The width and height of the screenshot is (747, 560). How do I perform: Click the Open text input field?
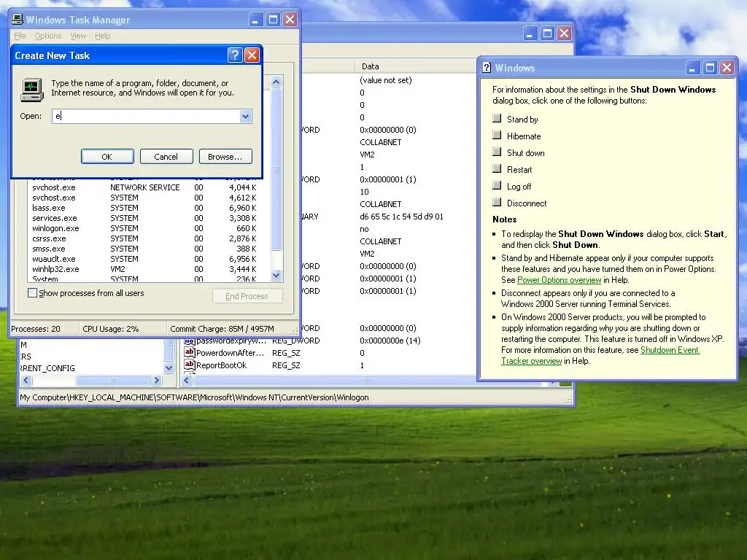pyautogui.click(x=146, y=116)
